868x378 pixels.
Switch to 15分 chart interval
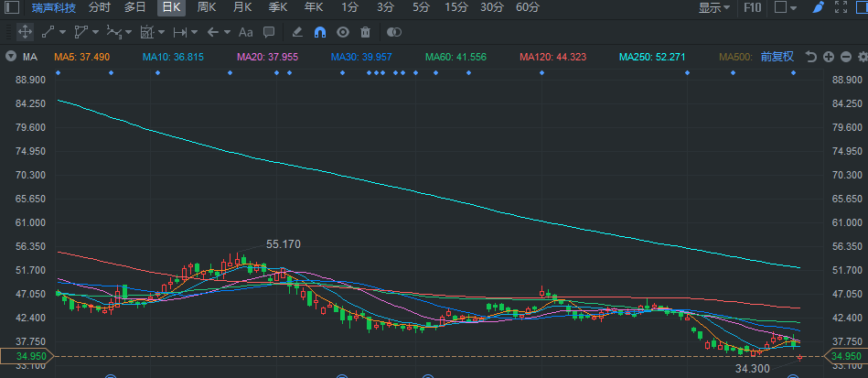pos(456,7)
